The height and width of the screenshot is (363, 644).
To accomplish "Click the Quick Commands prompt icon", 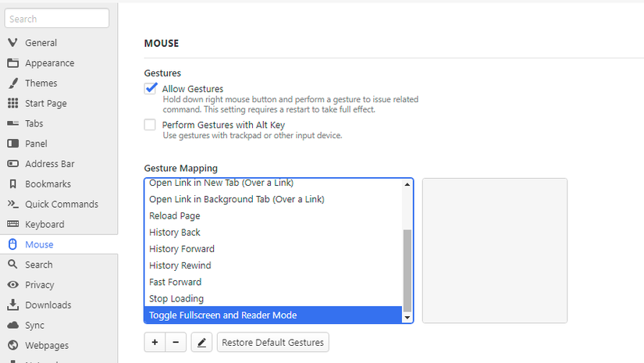I will click(12, 204).
